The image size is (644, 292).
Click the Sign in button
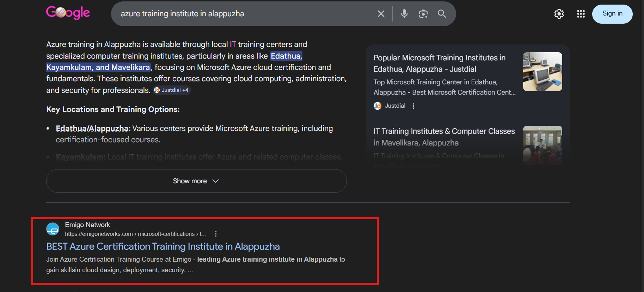coord(612,14)
